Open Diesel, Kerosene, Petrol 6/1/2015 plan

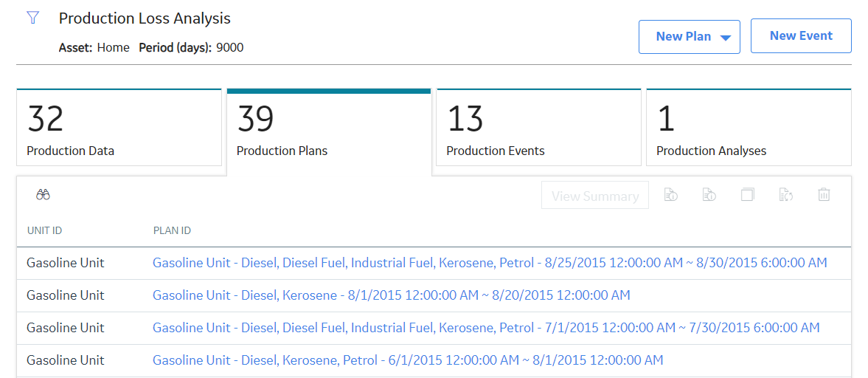tap(408, 361)
